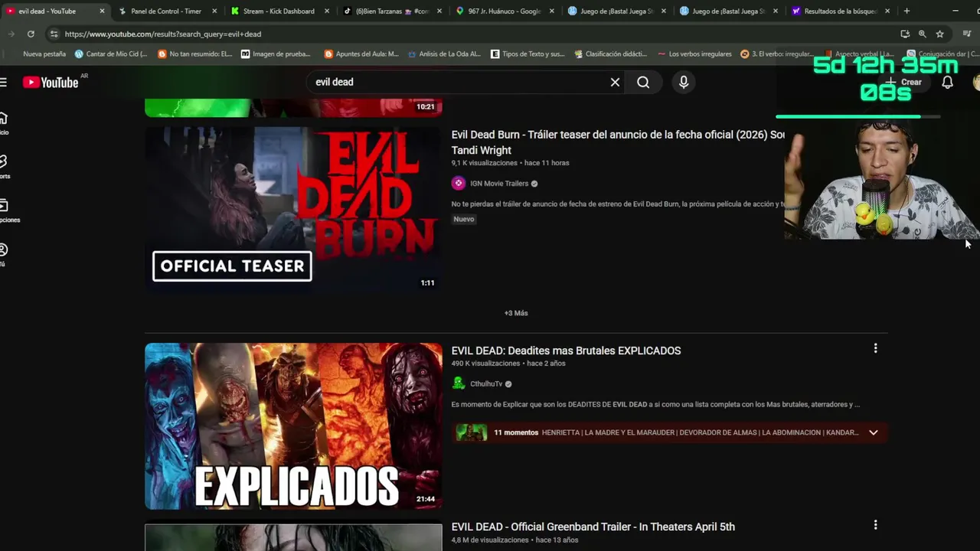Switch to Bien Tarzanas TikTok tab
The height and width of the screenshot is (551, 980).
click(392, 11)
